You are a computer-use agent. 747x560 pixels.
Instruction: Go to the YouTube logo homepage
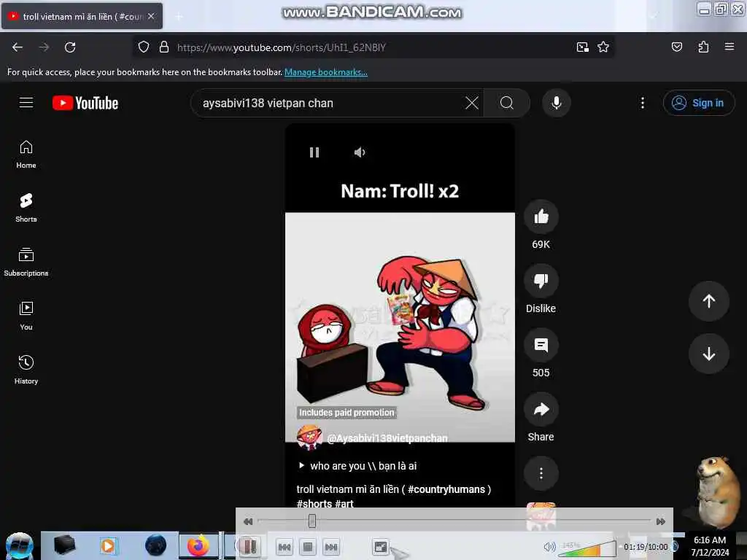pos(85,103)
